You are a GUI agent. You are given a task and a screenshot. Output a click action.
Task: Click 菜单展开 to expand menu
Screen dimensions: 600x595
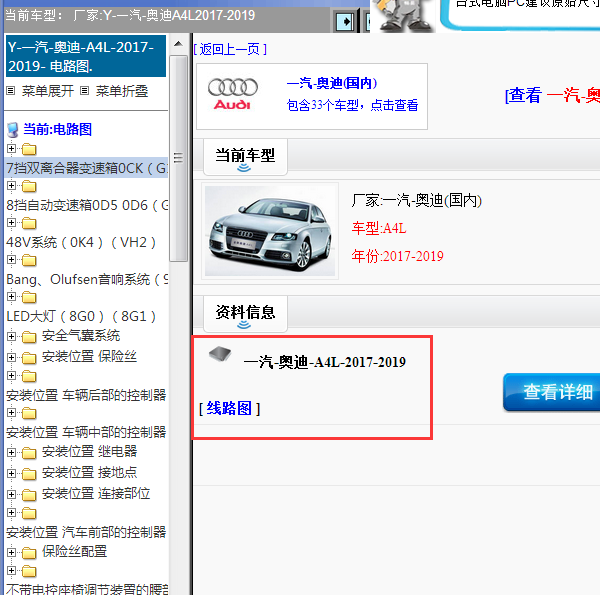pos(47,91)
